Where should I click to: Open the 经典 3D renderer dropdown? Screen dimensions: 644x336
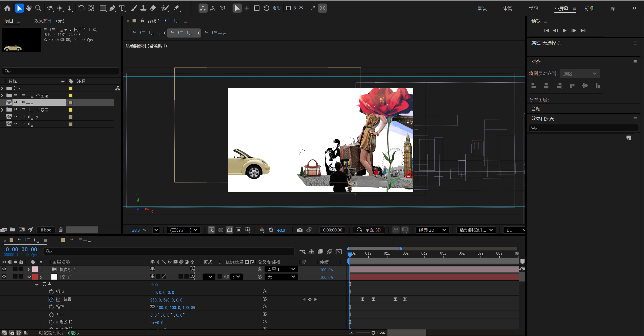pyautogui.click(x=432, y=230)
